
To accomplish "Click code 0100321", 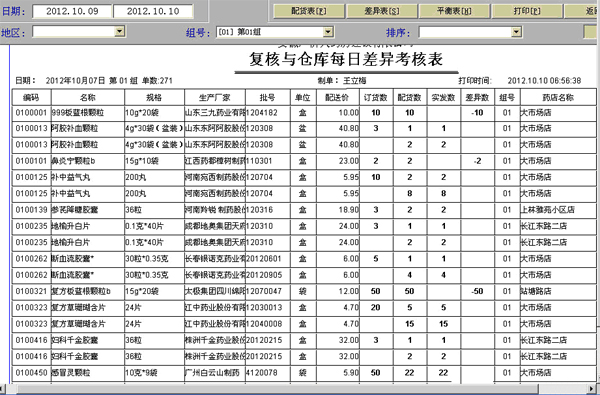I will (31, 291).
